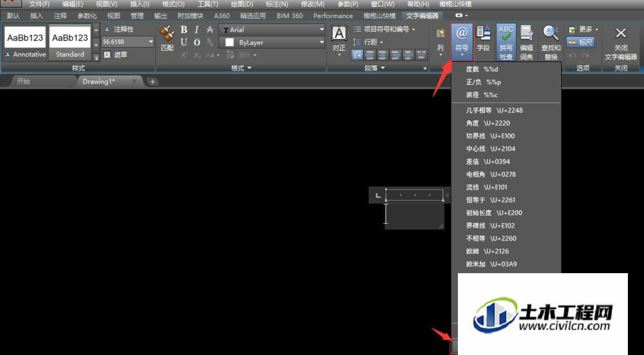Toggle underline formatting

coord(184,42)
